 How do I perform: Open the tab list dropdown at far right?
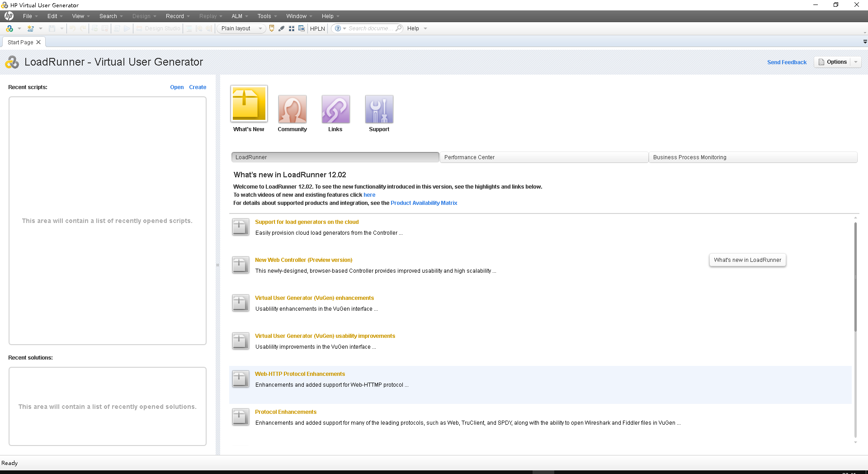pos(865,42)
